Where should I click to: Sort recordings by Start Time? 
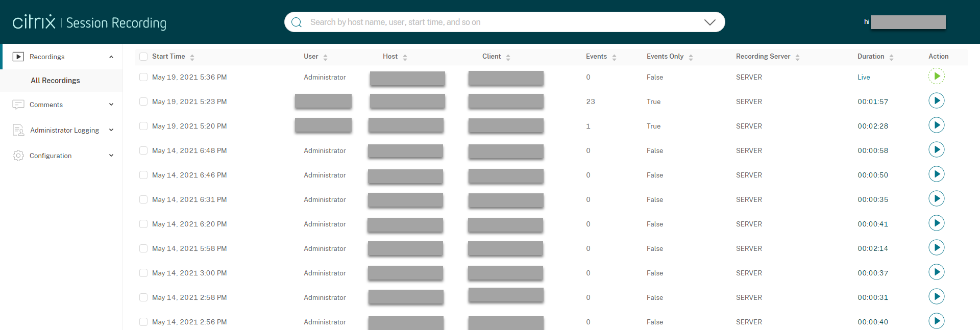pyautogui.click(x=169, y=57)
